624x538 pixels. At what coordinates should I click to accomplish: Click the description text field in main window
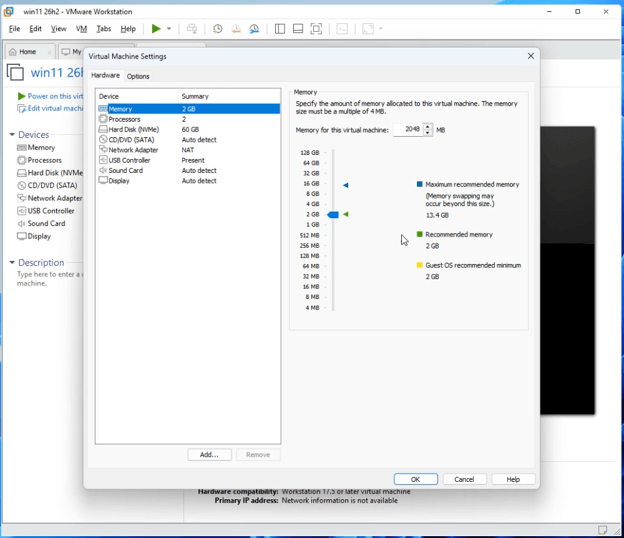[50, 279]
